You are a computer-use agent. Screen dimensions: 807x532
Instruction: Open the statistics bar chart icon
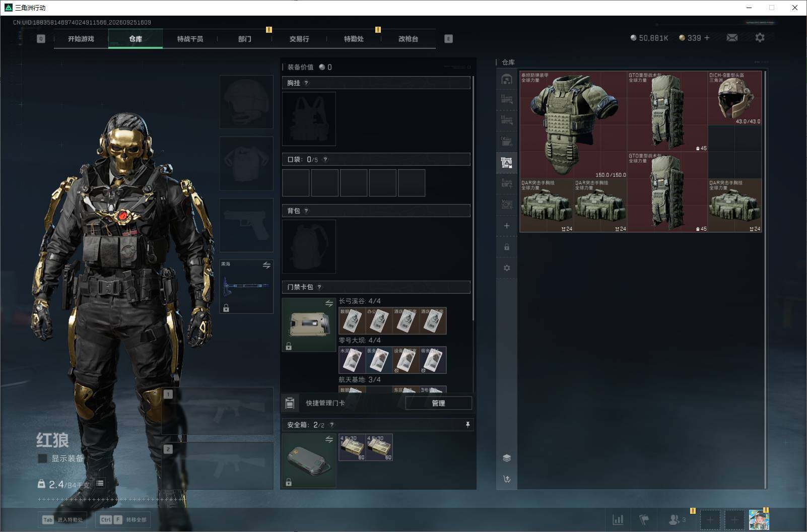point(618,519)
